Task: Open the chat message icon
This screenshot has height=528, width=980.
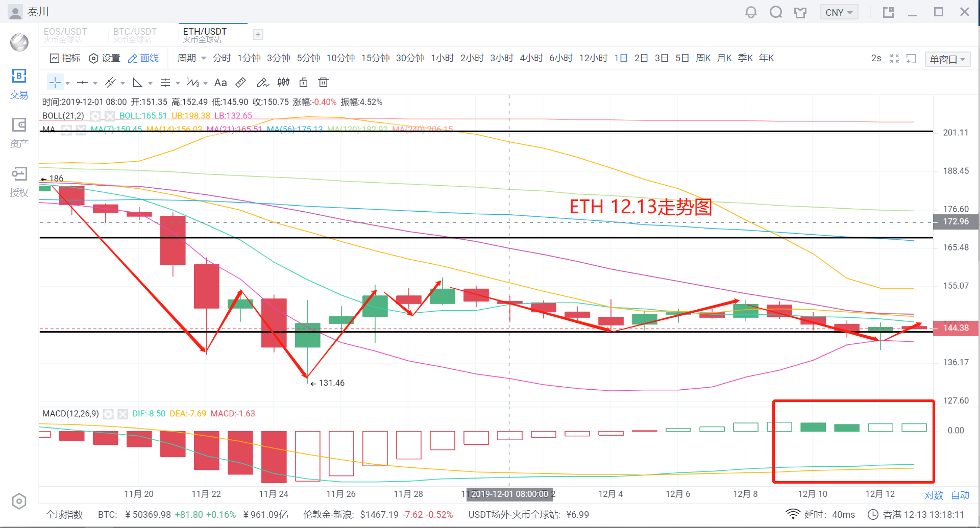Action: point(776,12)
